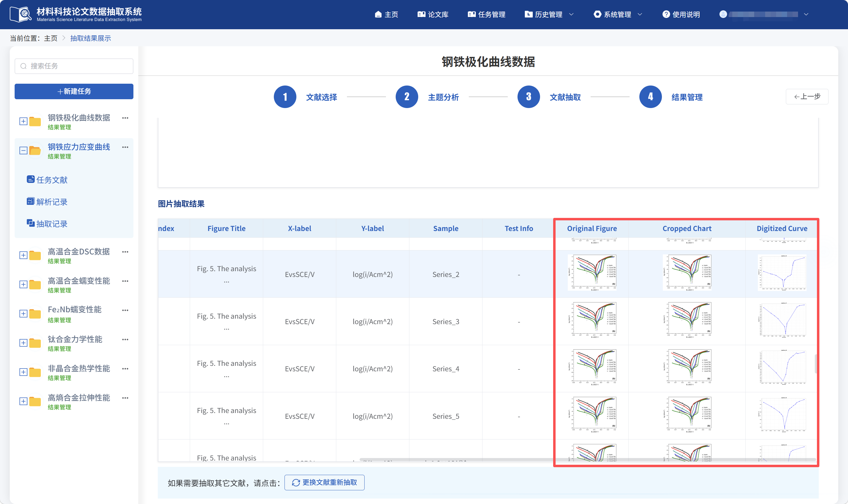Open more options for 钢铁应力应变曲线
The image size is (848, 504).
[x=125, y=147]
